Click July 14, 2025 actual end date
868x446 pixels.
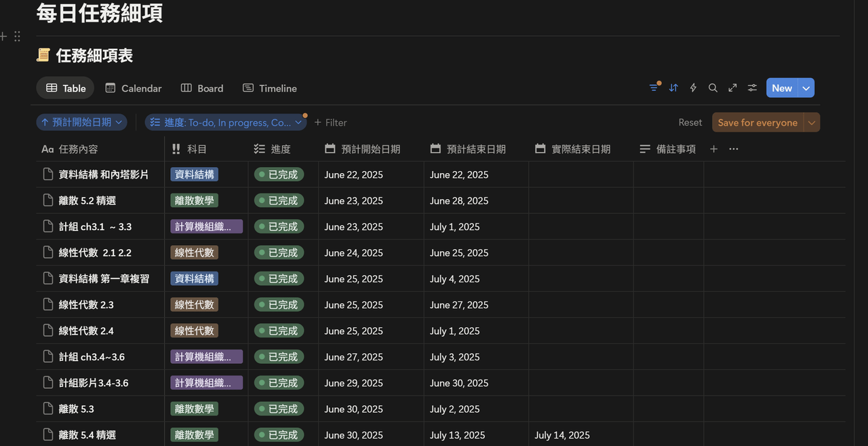point(562,434)
